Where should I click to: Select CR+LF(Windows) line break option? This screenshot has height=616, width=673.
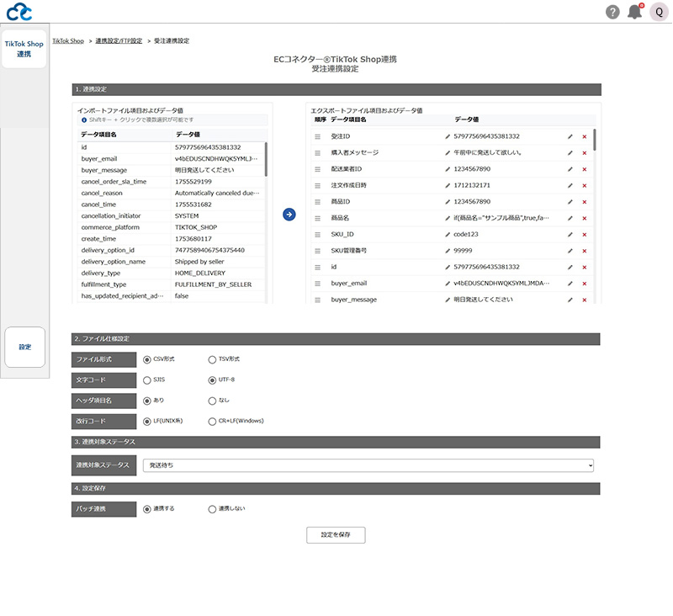click(x=212, y=422)
